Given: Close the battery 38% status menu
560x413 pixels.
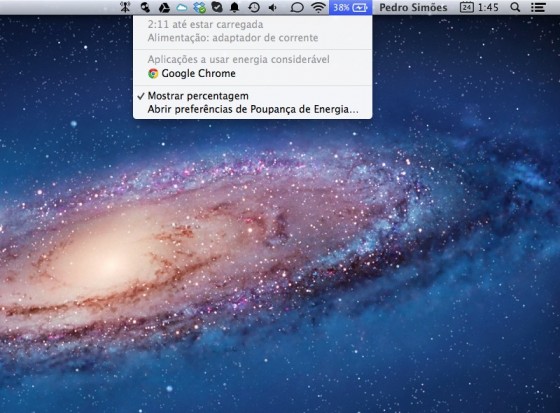Looking at the screenshot, I should tap(350, 7).
